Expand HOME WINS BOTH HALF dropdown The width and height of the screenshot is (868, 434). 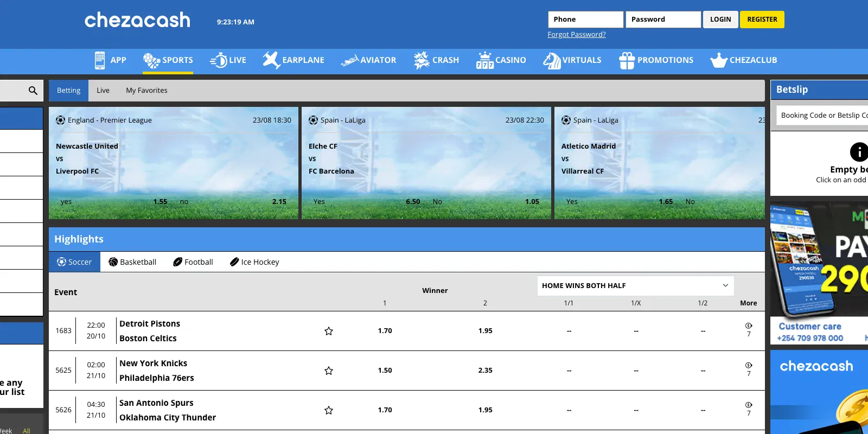click(x=635, y=285)
